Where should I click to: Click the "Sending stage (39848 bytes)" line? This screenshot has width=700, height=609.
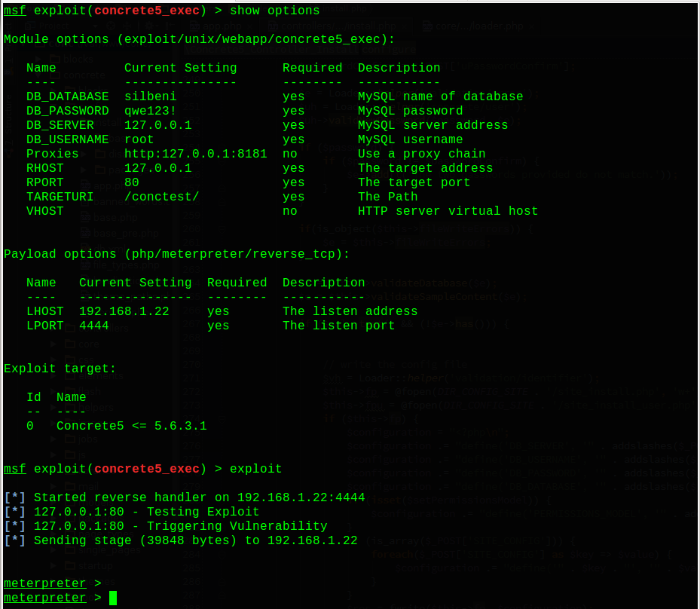pos(181,540)
